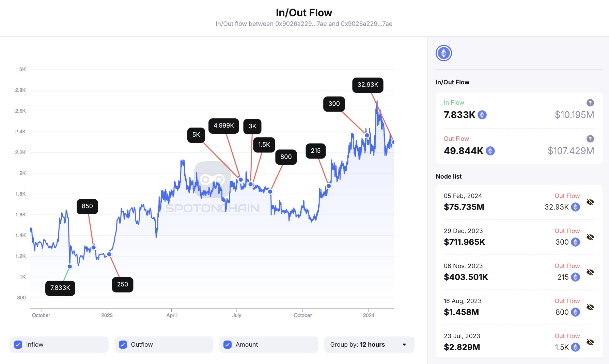Select the 32.93K chart marker label
The height and width of the screenshot is (364, 609).
click(x=368, y=85)
